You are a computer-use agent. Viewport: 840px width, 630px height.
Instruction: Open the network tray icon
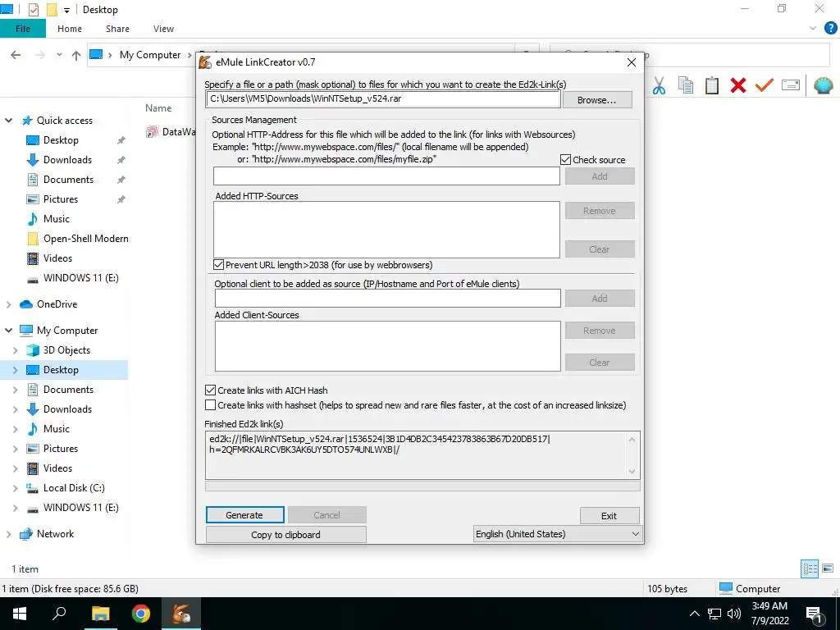coord(714,614)
